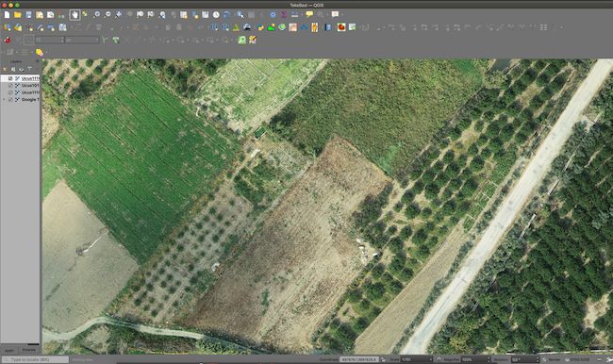Open manage map themes eye dropdown

coord(21,69)
